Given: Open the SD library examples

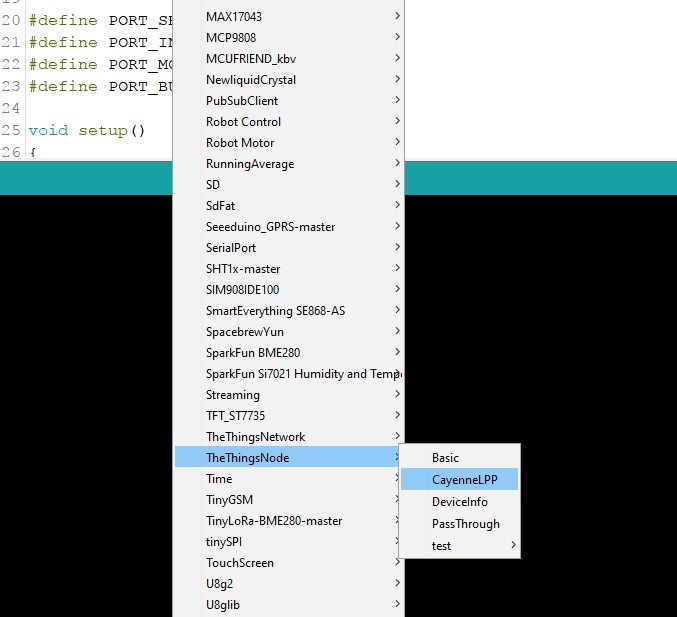Looking at the screenshot, I should 288,184.
